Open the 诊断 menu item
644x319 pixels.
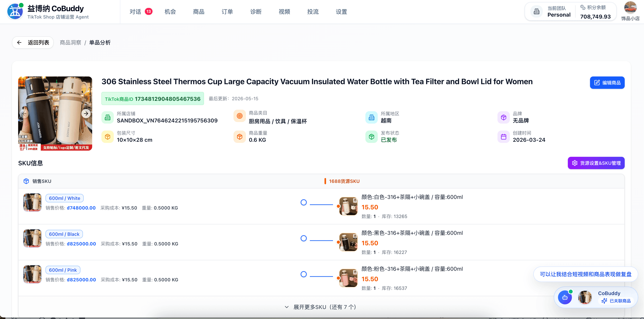(255, 12)
